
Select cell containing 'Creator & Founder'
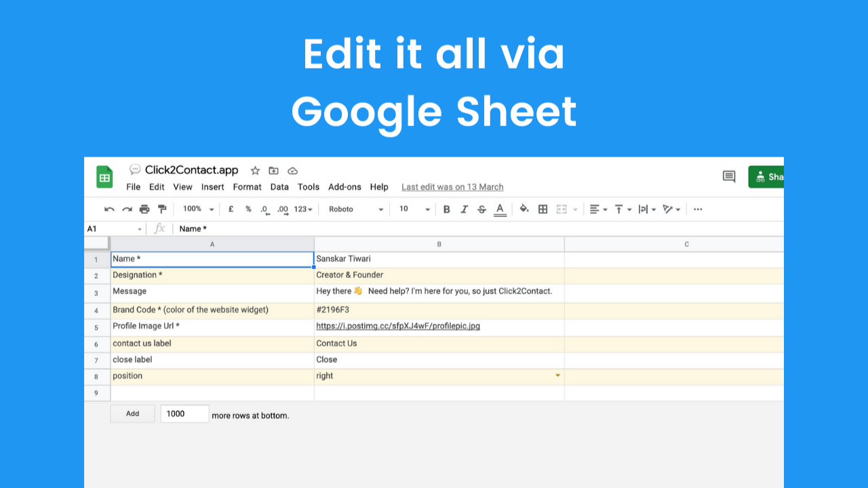coord(439,275)
